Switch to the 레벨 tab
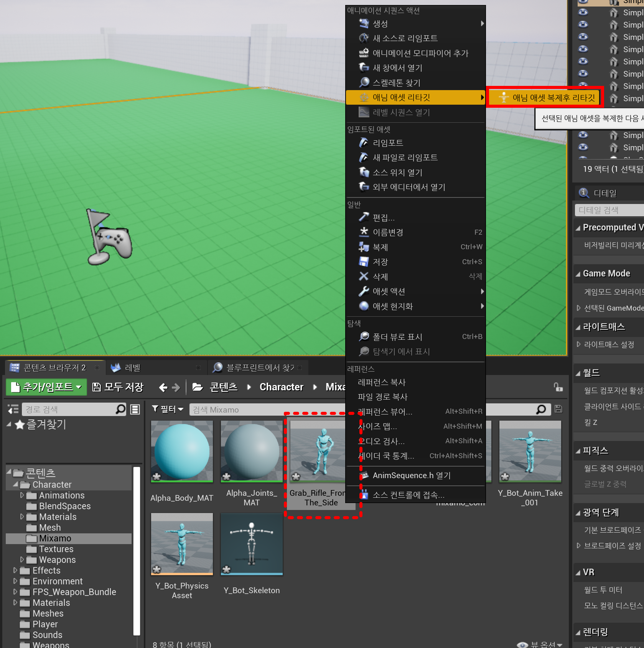 pyautogui.click(x=132, y=368)
